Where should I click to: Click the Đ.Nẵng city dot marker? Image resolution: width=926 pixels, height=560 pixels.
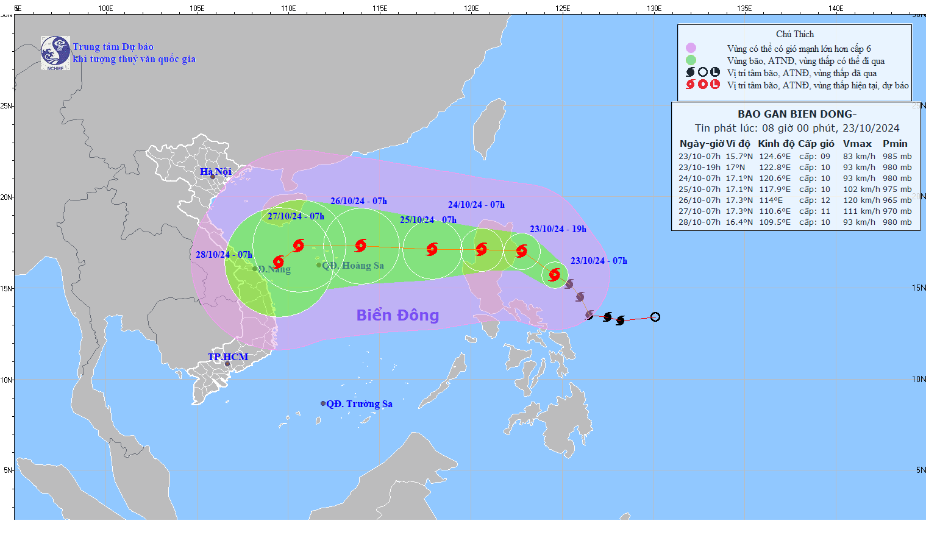pyautogui.click(x=255, y=269)
